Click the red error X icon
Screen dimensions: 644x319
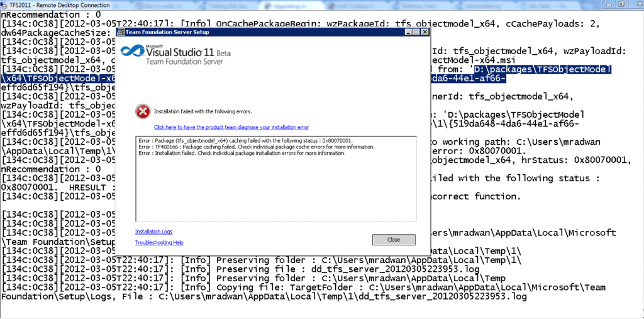143,111
